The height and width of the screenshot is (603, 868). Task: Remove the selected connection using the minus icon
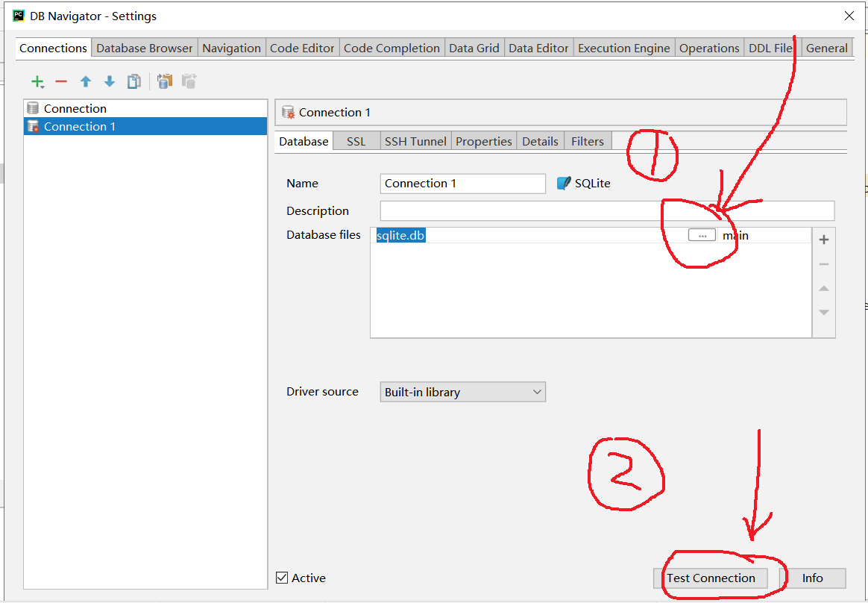pos(61,81)
